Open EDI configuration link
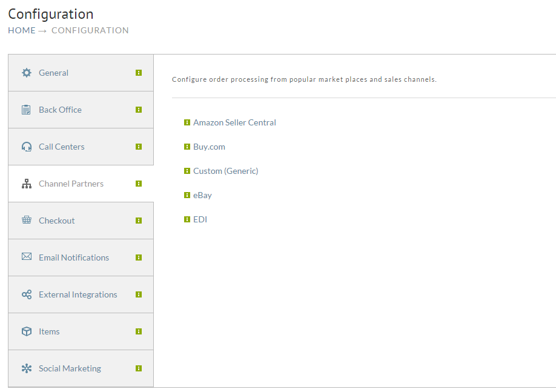This screenshot has width=556, height=392. point(200,219)
